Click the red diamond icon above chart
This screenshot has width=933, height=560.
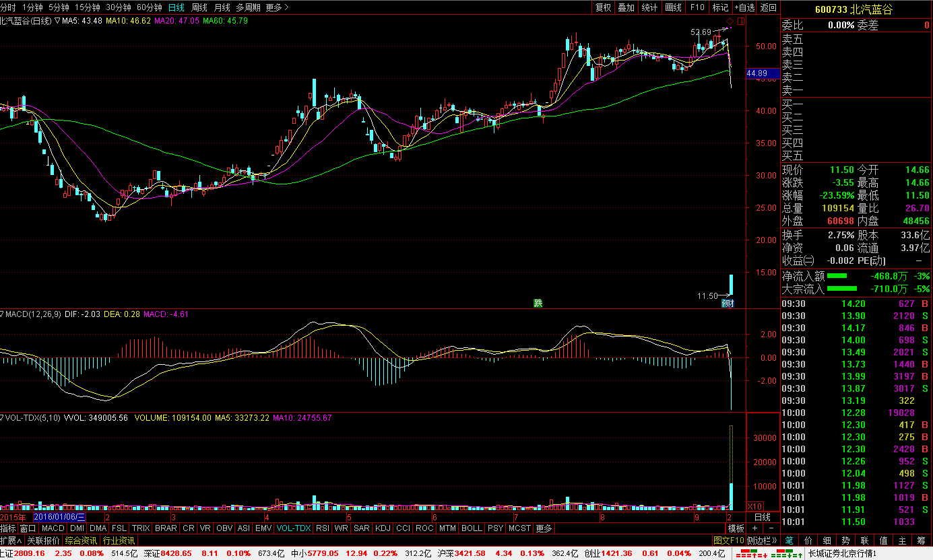pyautogui.click(x=730, y=22)
